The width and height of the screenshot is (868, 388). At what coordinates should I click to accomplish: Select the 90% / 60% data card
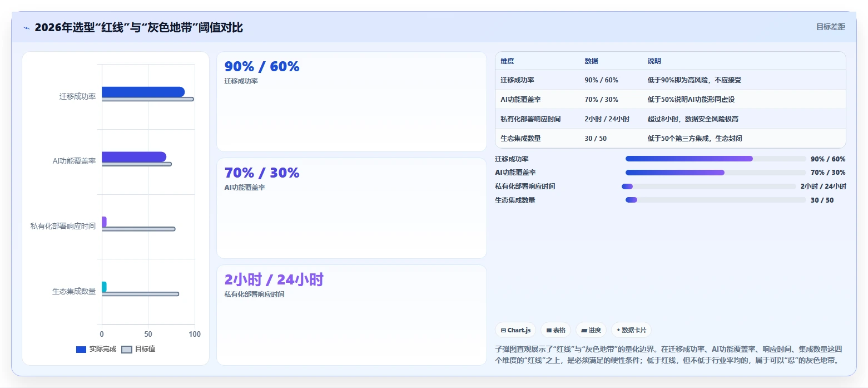pos(351,101)
